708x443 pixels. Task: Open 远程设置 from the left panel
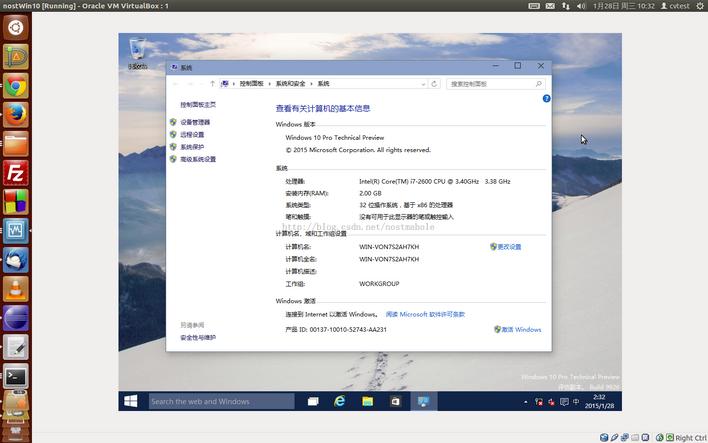click(192, 135)
